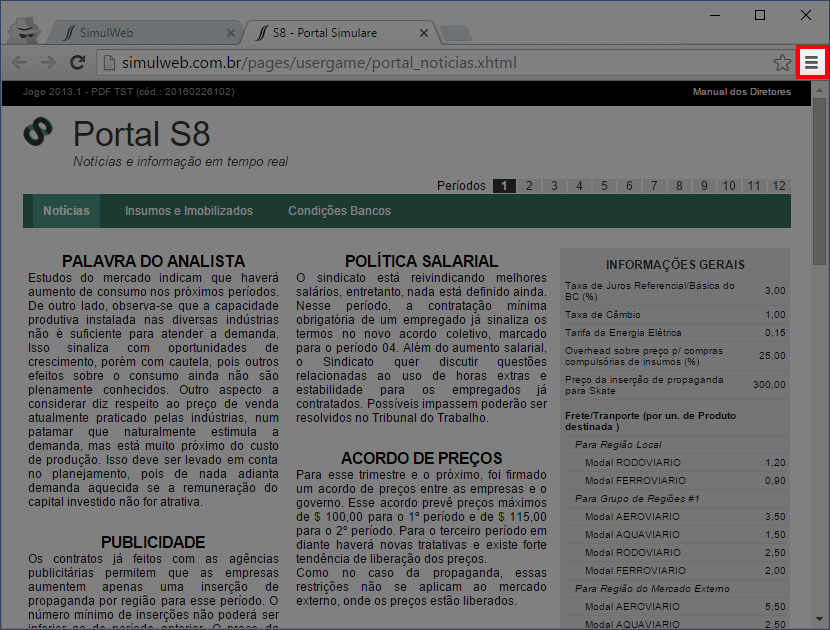The image size is (830, 630).
Task: Click the Modal AQUAVIARIO 1,50 row
Action: tap(675, 535)
